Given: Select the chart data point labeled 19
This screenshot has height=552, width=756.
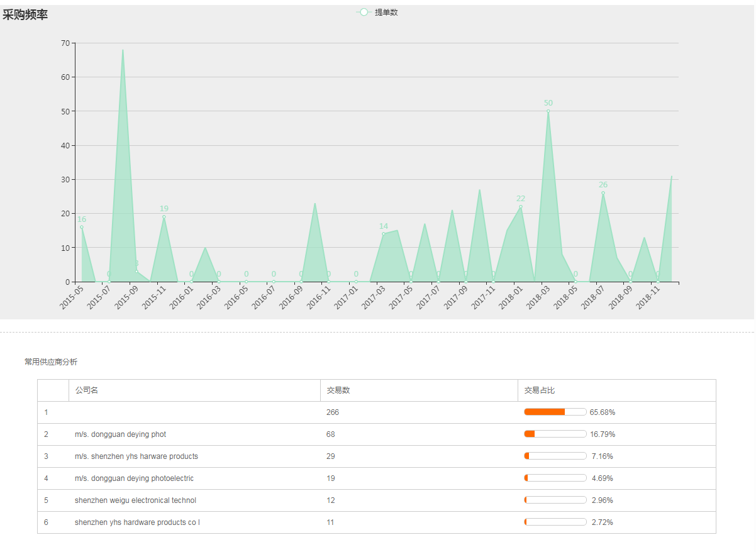Looking at the screenshot, I should (164, 217).
